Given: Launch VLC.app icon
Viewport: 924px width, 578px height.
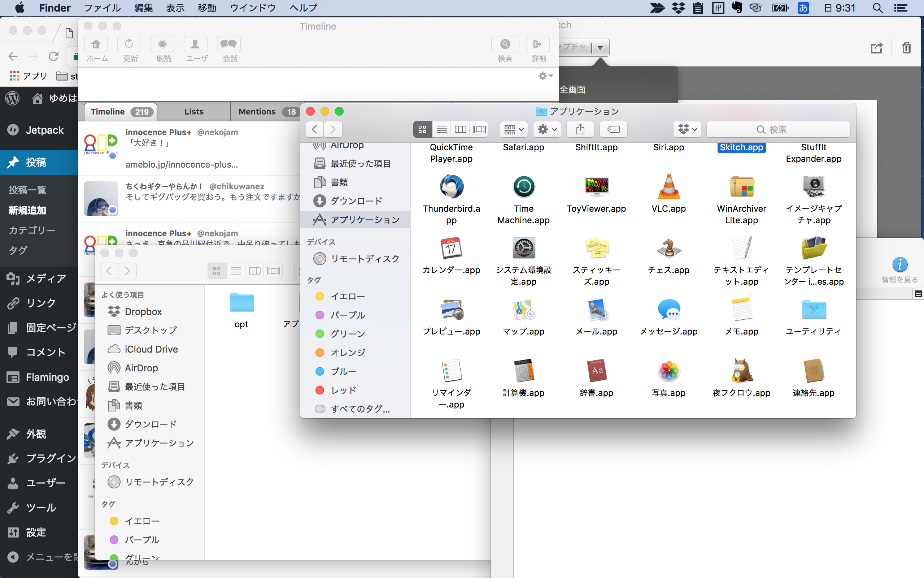Looking at the screenshot, I should [x=668, y=187].
